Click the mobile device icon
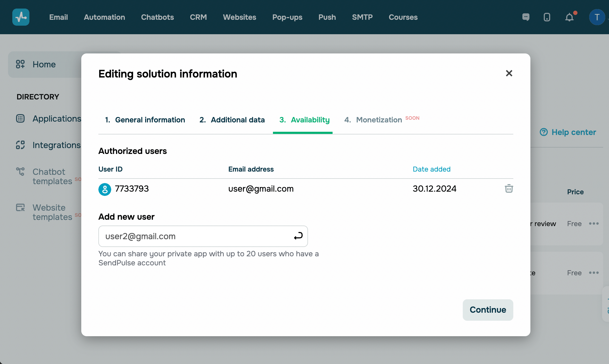Image resolution: width=609 pixels, height=364 pixels. click(547, 17)
